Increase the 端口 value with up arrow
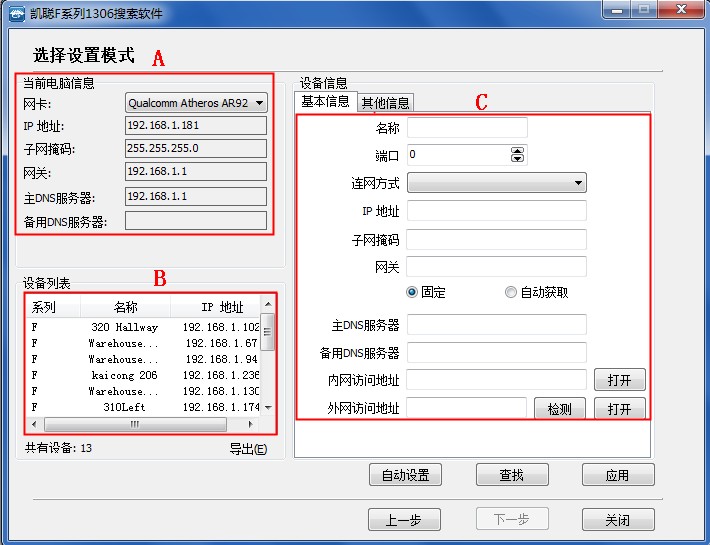Viewport: 710px width, 545px height. 517,150
